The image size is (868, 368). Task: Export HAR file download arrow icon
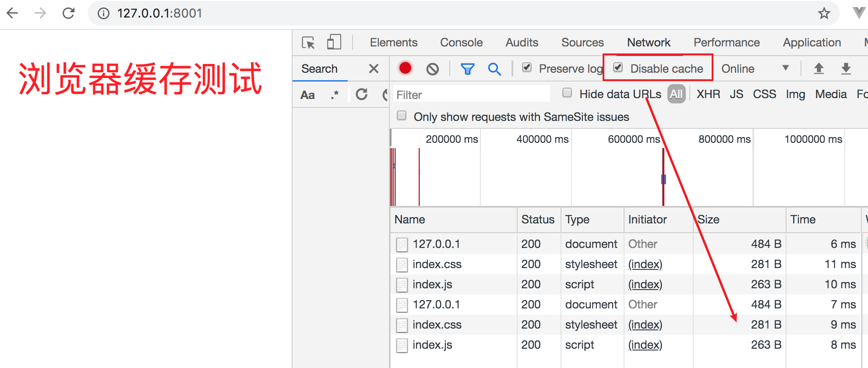(x=846, y=68)
